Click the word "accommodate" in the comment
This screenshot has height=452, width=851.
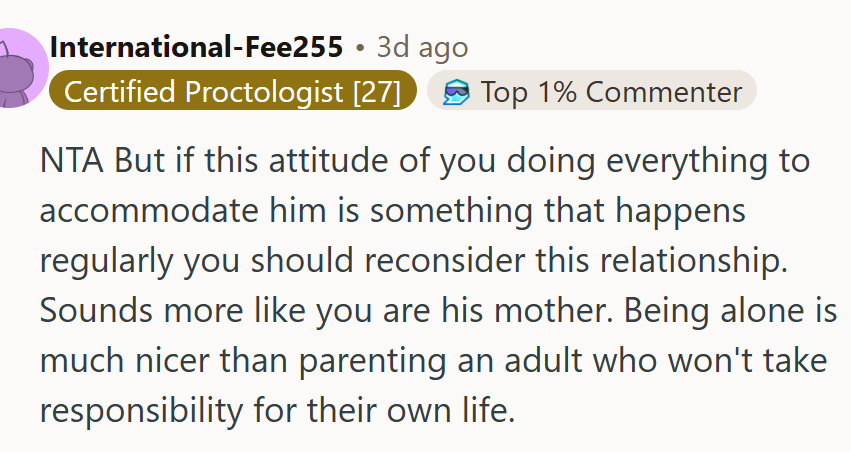tap(149, 211)
